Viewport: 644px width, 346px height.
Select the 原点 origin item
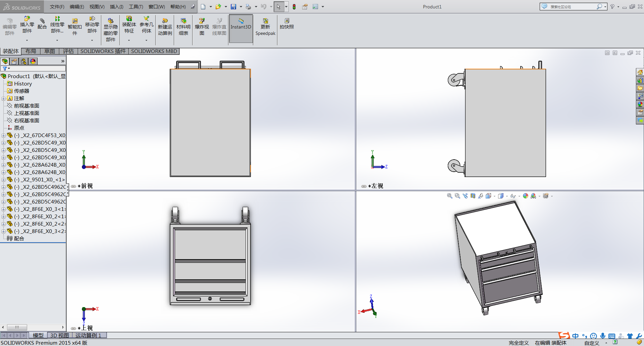coord(16,128)
